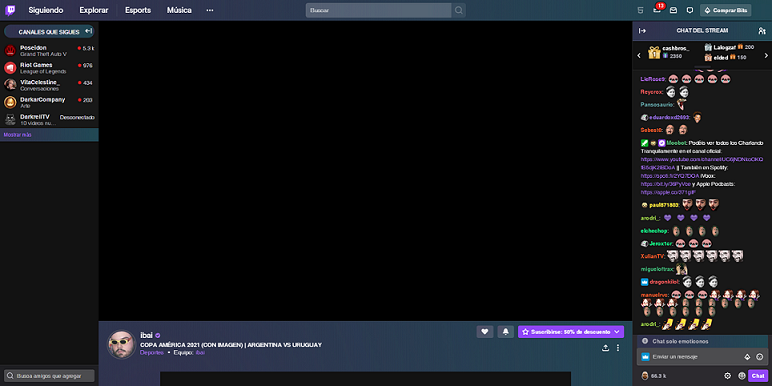Viewport: 772px width, 386px height.
Task: Click manuelrve username in chat
Action: click(x=654, y=295)
